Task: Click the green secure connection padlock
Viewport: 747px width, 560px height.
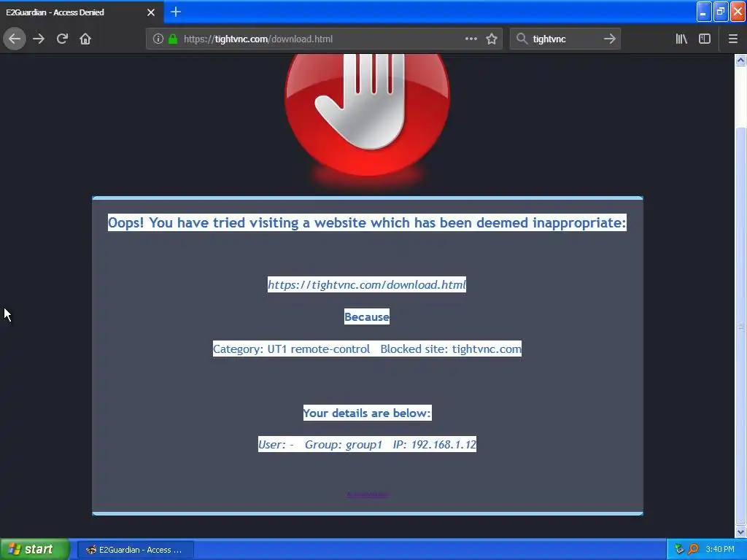Action: 173,39
